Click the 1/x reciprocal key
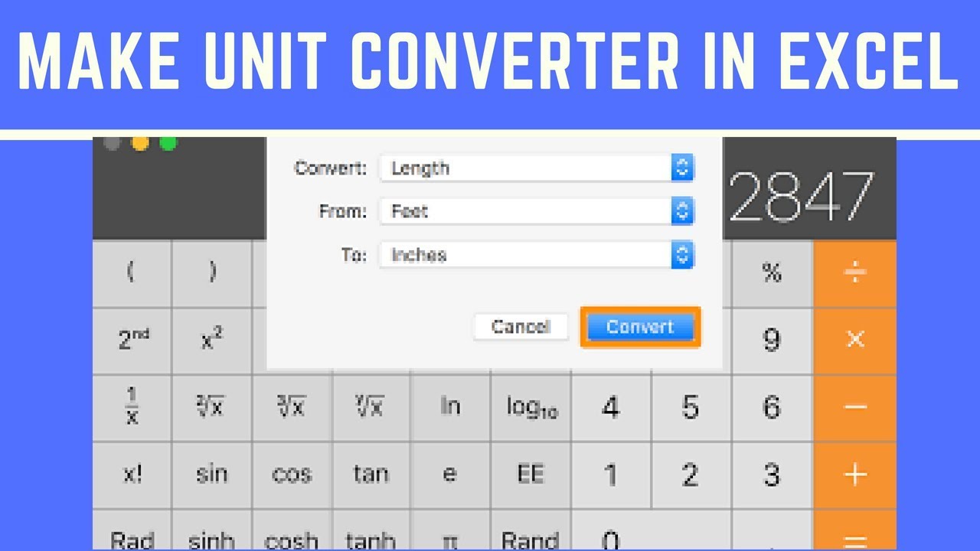 click(x=132, y=407)
